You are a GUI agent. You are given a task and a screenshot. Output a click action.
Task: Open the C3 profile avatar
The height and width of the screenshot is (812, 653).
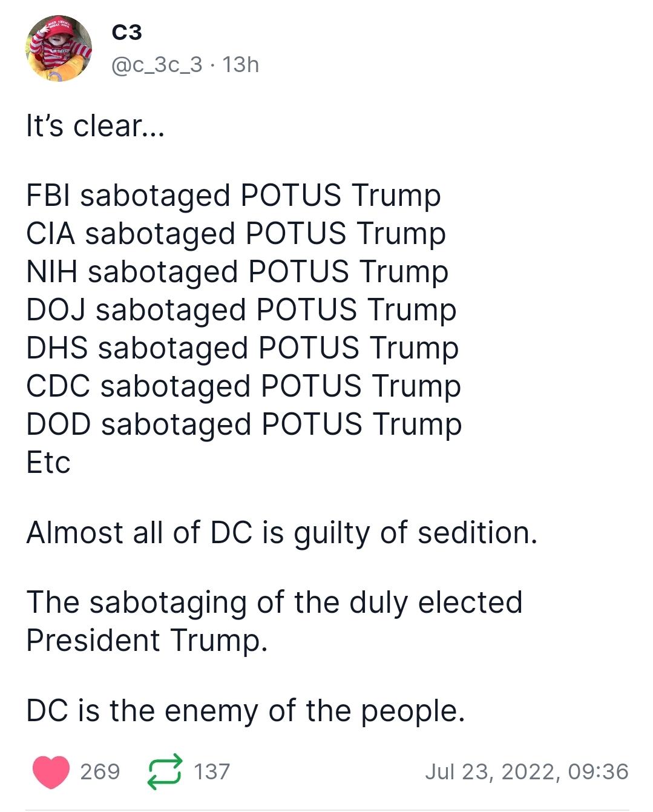tap(59, 48)
